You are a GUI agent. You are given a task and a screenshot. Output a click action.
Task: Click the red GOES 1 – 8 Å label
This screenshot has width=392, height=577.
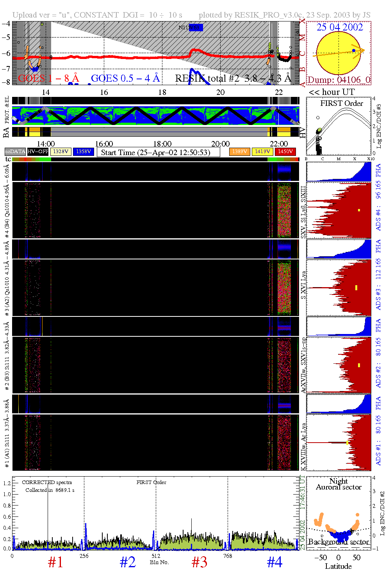(x=49, y=79)
